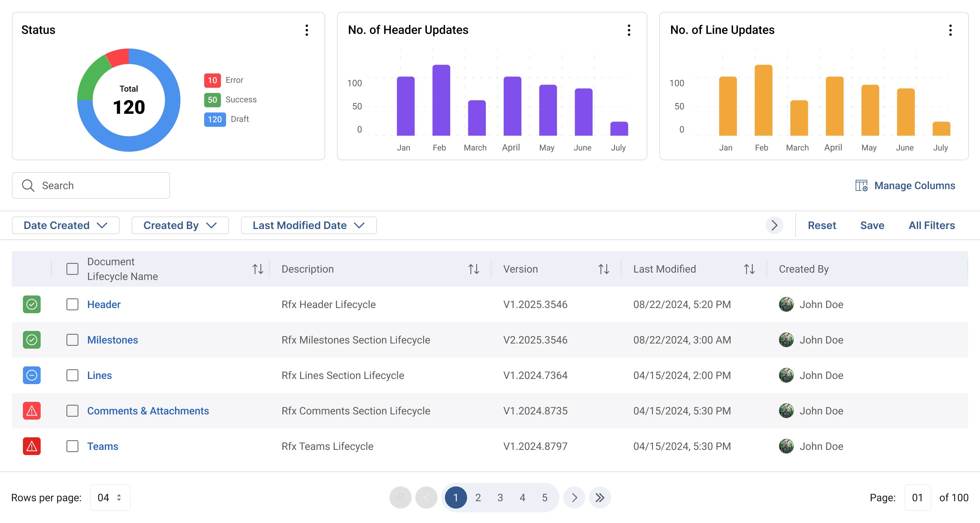Tick the select-all checkbox in table header
Viewport: 980px width, 523px height.
click(72, 269)
